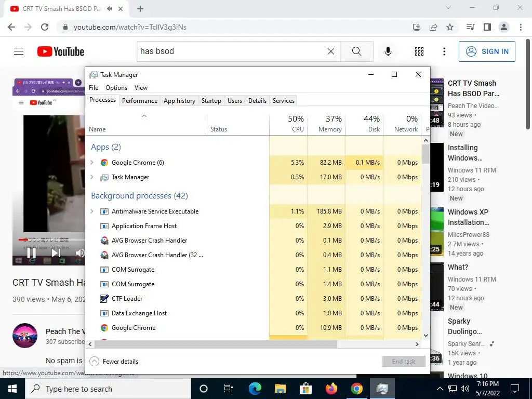
Task: Switch to the Details tab
Action: pyautogui.click(x=257, y=101)
